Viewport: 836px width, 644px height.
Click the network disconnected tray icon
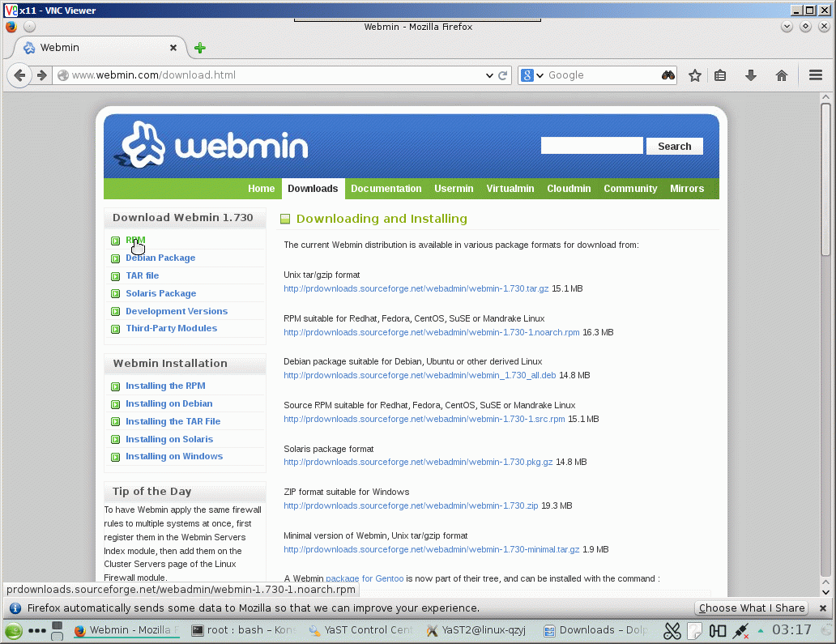click(x=740, y=631)
